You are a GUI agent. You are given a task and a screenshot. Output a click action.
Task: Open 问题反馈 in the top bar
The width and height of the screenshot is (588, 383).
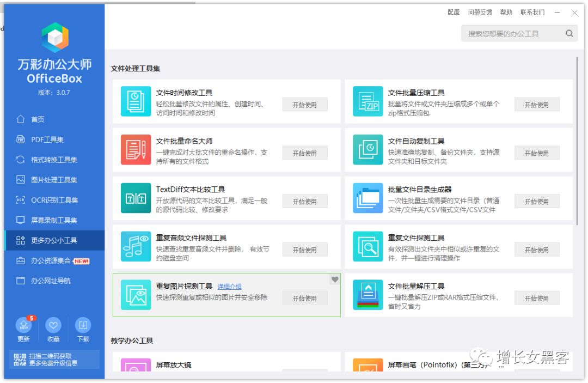[480, 13]
